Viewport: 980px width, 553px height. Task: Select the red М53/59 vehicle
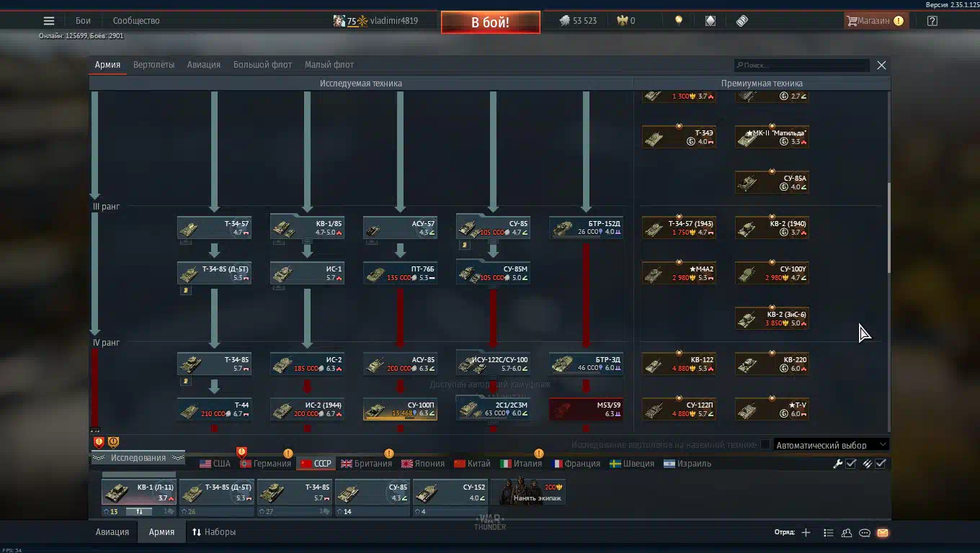(586, 410)
